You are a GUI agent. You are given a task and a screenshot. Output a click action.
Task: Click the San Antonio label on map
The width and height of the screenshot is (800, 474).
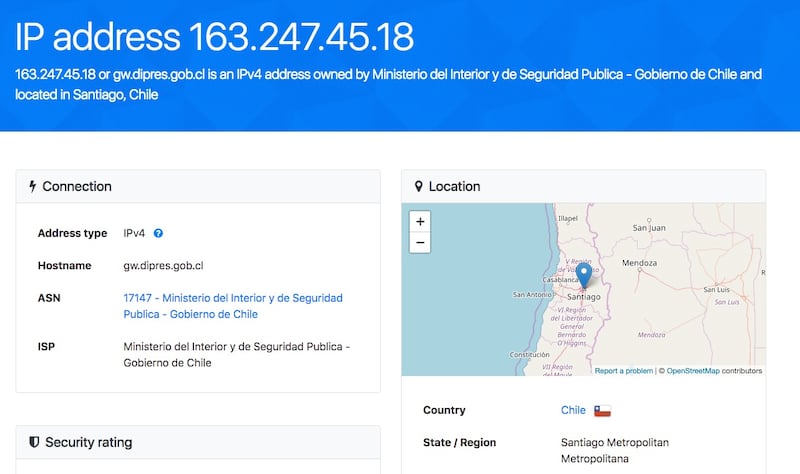tap(532, 294)
